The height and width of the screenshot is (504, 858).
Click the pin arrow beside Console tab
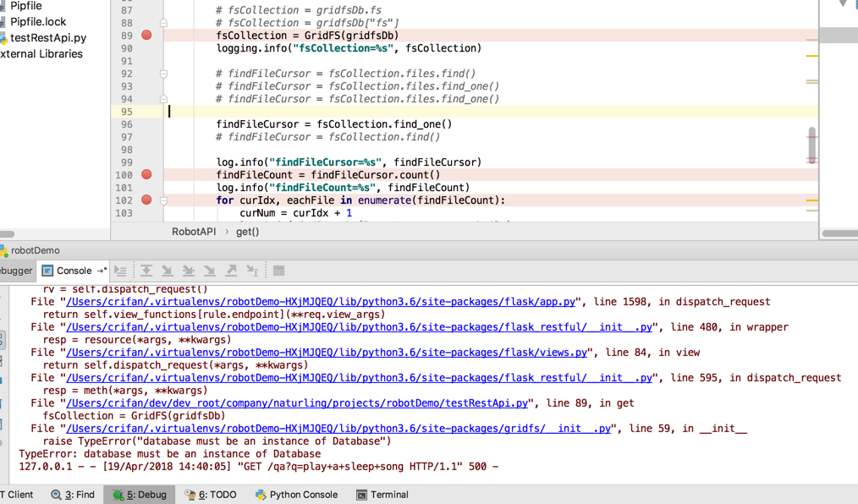pyautogui.click(x=102, y=271)
